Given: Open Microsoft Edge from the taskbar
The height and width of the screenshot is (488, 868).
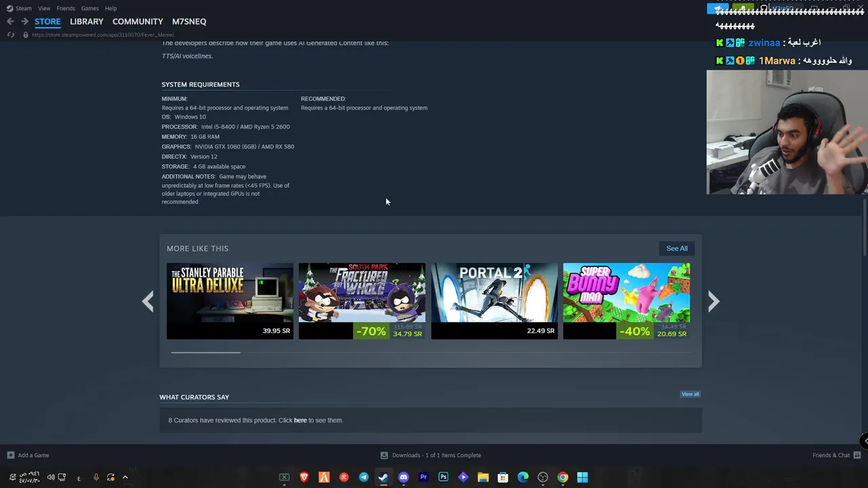Looking at the screenshot, I should point(523,477).
